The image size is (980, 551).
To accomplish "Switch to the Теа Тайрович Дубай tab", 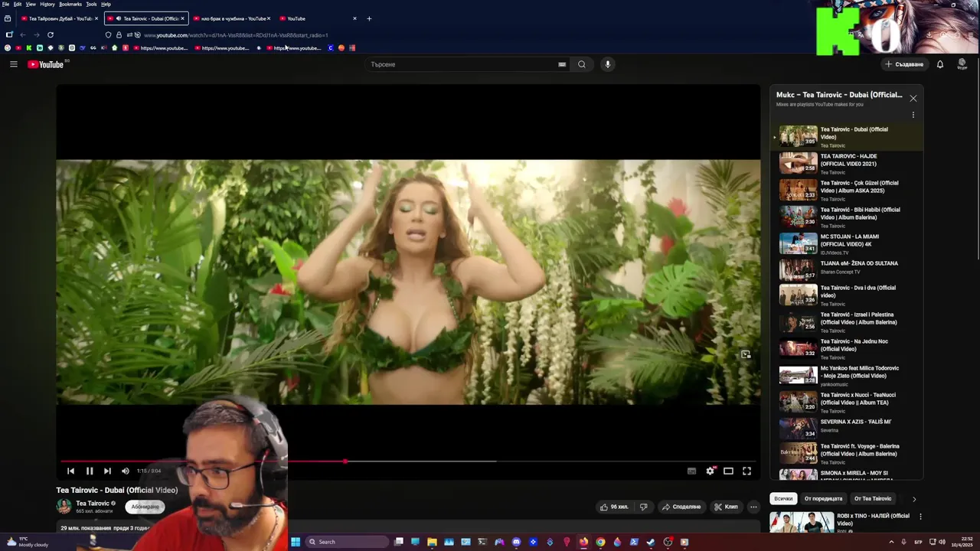I will 59,18.
